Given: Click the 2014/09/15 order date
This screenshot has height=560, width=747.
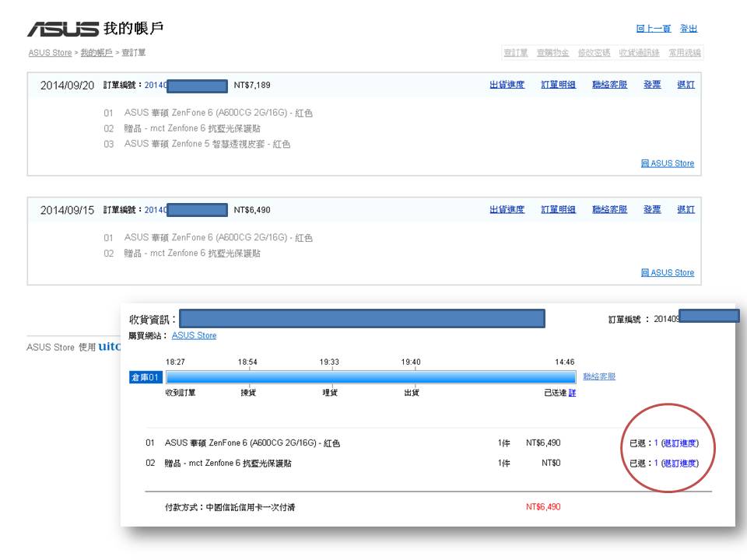Looking at the screenshot, I should point(67,211).
